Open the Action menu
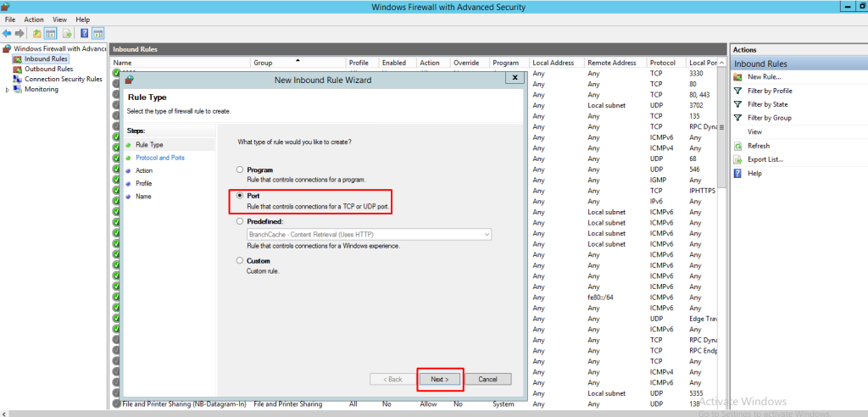This screenshot has width=868, height=417. 34,19
